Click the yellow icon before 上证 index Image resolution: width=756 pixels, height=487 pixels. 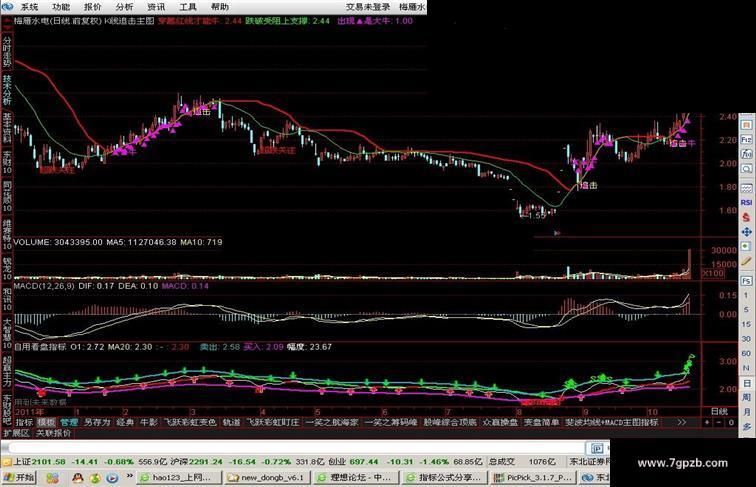(7, 461)
